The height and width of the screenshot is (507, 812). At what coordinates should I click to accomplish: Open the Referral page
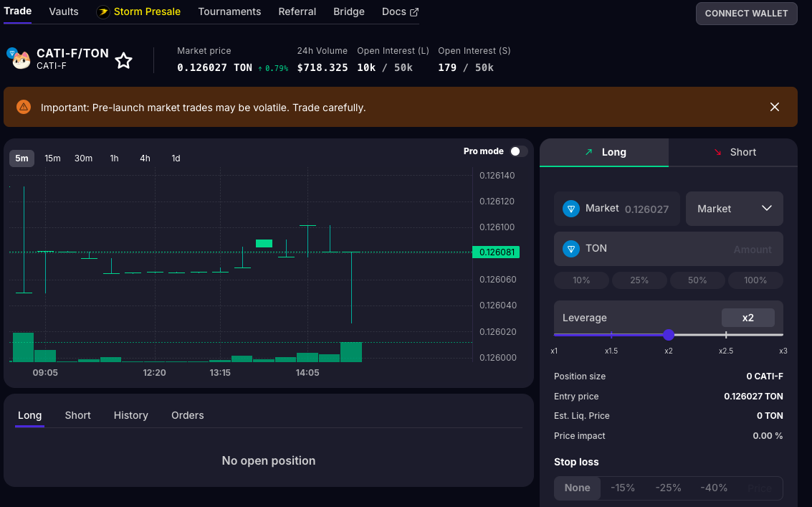click(x=297, y=12)
